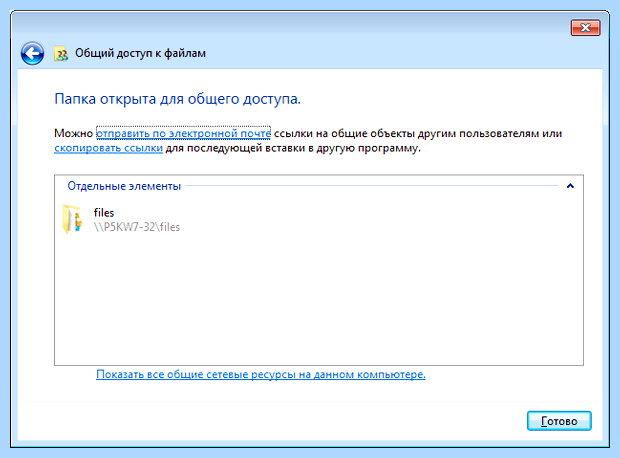This screenshot has height=458, width=620.
Task: Close the file sharing dialog
Action: point(586,28)
